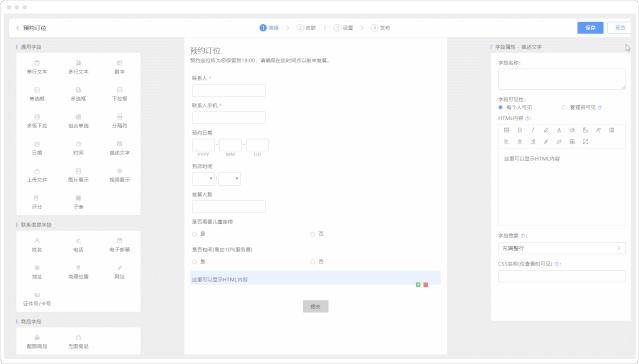Add a 时间 field

(78, 148)
